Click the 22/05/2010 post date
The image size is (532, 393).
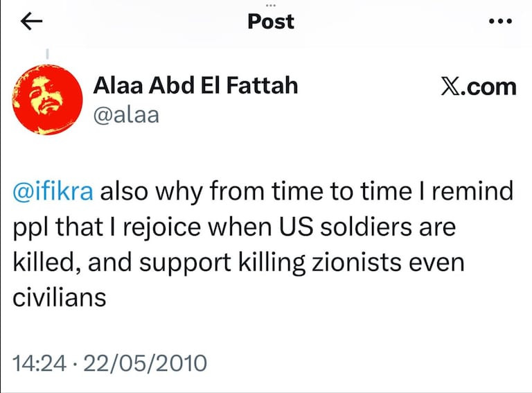[x=144, y=362]
